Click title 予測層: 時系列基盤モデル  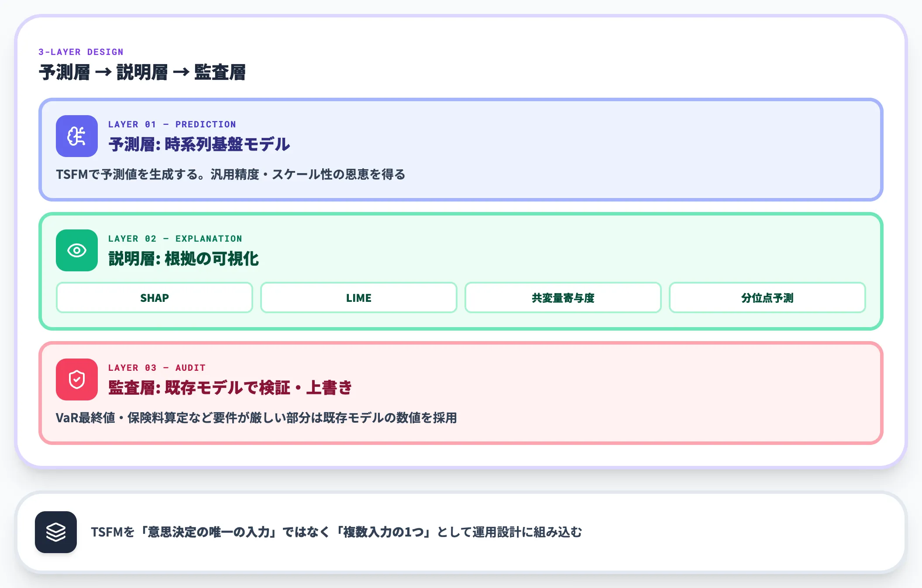pos(199,144)
